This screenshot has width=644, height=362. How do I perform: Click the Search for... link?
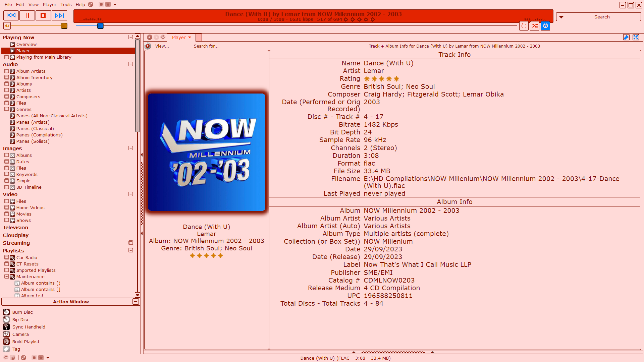click(206, 46)
